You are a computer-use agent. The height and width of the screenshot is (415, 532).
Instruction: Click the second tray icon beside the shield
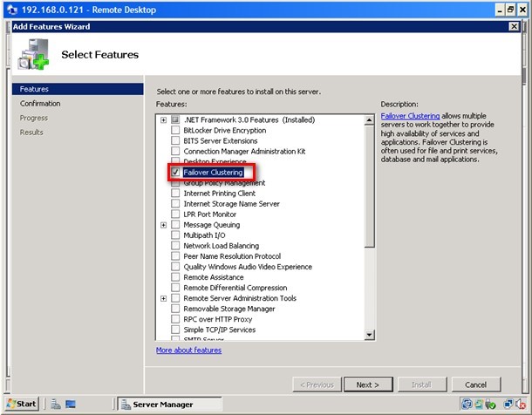pos(479,405)
